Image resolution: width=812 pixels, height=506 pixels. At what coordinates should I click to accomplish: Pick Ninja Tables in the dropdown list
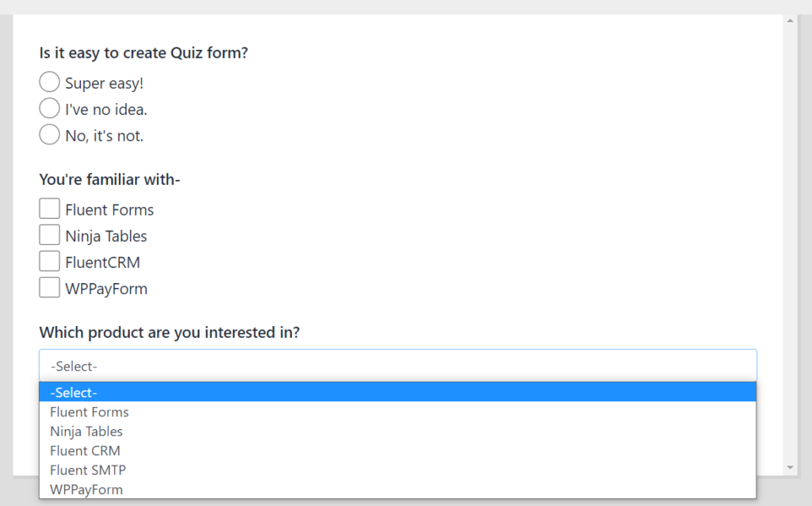[x=86, y=431]
